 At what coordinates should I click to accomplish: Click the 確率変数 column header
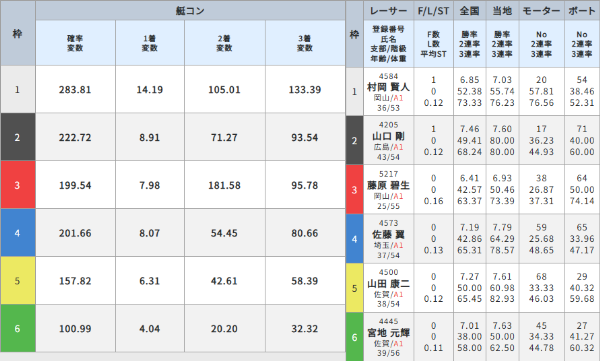(x=75, y=43)
